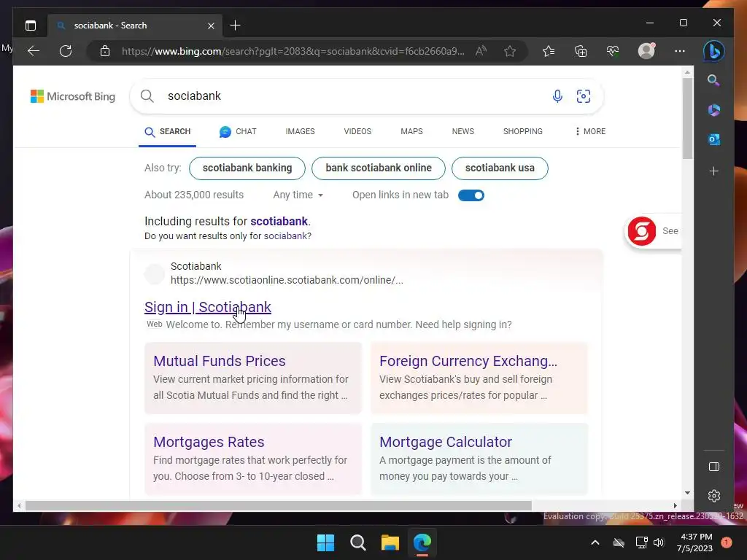Click the scotiaonline.scotiabank.com URL text
The image size is (747, 560).
click(x=287, y=280)
